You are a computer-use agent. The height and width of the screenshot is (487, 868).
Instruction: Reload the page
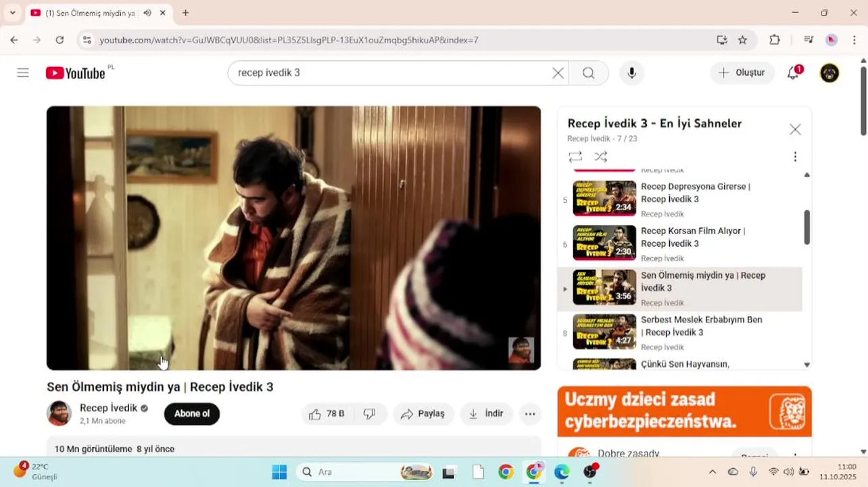[x=59, y=40]
